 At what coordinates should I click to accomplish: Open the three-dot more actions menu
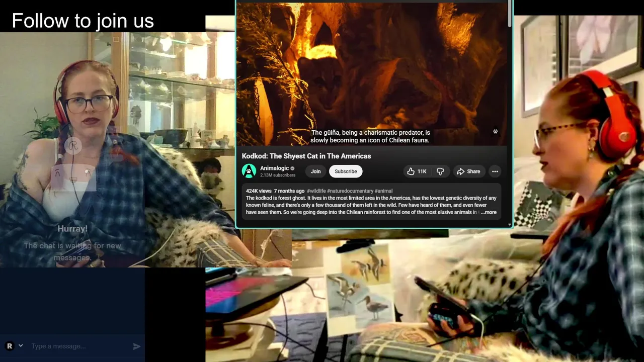pos(495,171)
